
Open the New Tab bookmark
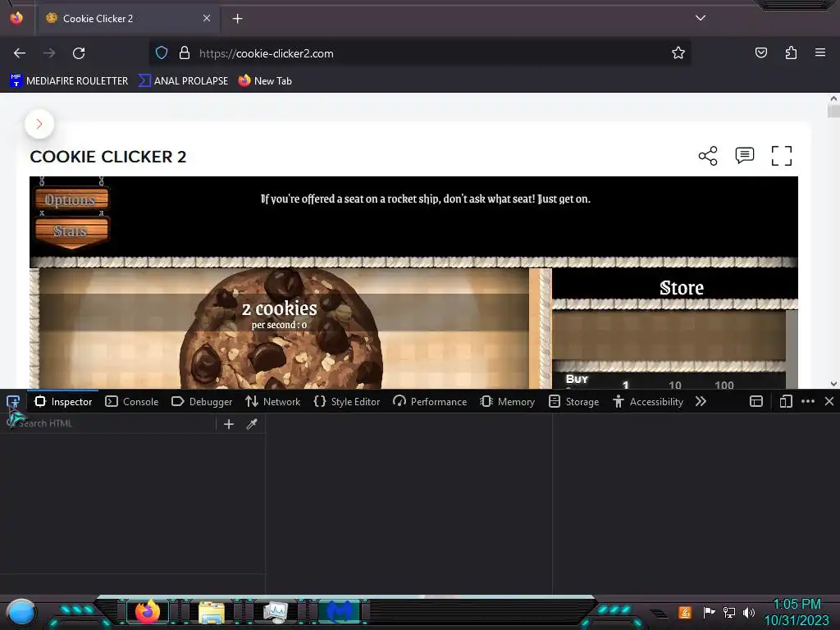265,81
